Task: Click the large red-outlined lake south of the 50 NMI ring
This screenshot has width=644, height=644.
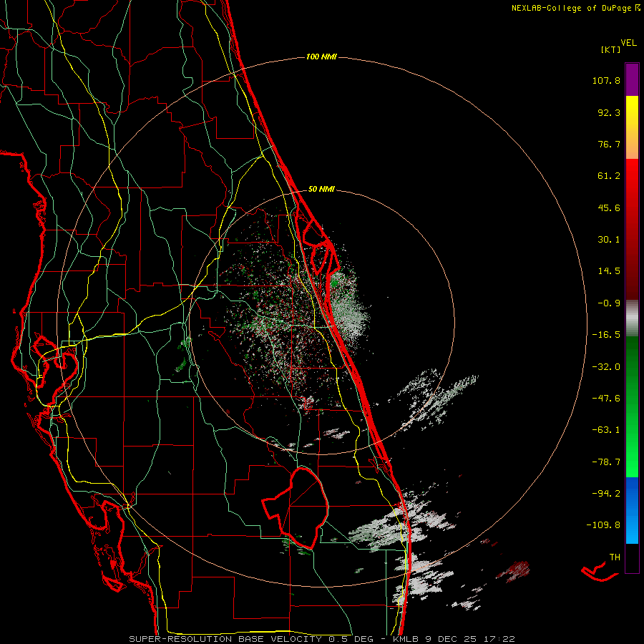Action: coord(296,507)
